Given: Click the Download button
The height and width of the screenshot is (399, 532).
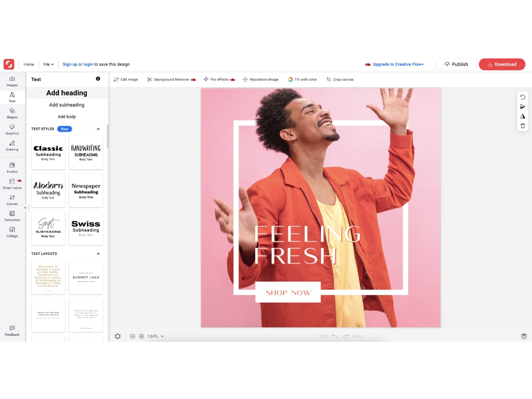Looking at the screenshot, I should pos(502,64).
